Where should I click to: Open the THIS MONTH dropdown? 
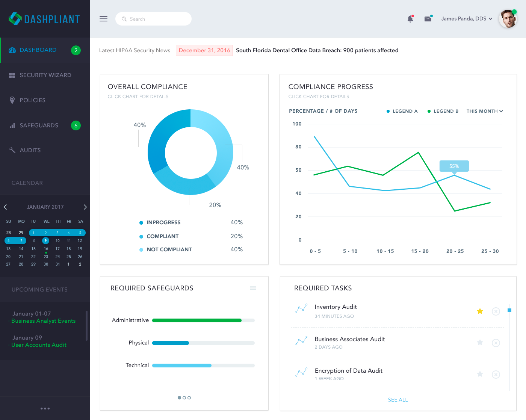[x=484, y=111]
